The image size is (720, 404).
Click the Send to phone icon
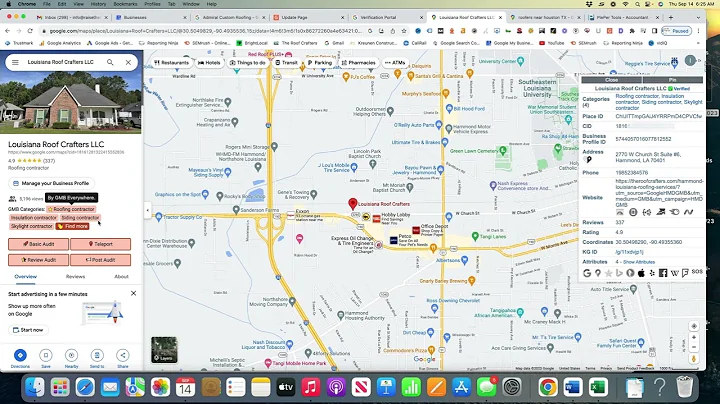click(97, 355)
